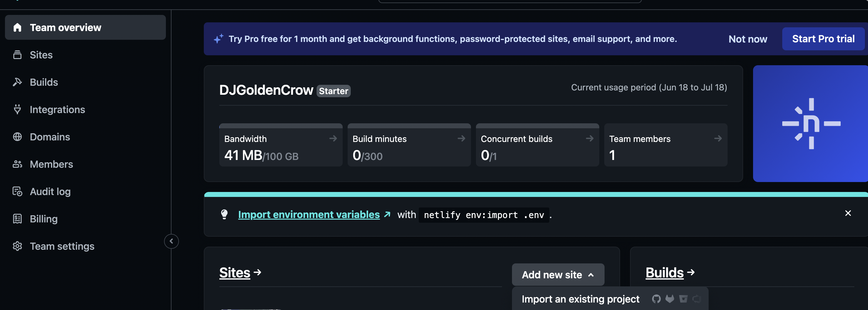
Task: Click the arrow next to the Builds heading
Action: coord(691,272)
